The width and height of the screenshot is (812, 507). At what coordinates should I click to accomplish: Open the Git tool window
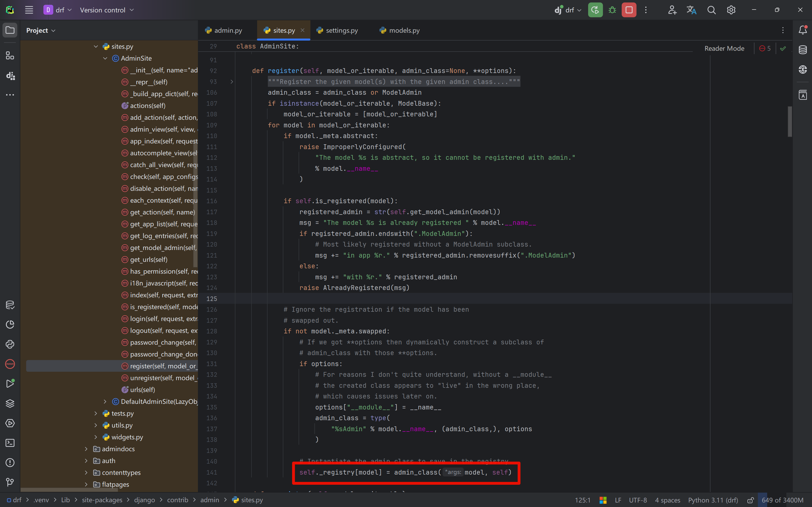[x=10, y=482]
